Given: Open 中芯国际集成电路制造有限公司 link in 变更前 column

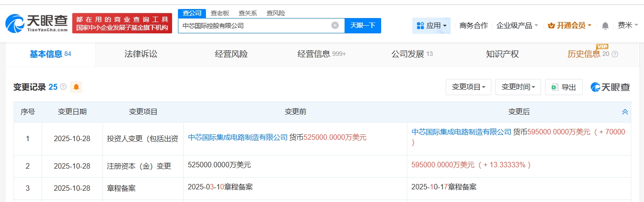Looking at the screenshot, I should [x=238, y=137].
